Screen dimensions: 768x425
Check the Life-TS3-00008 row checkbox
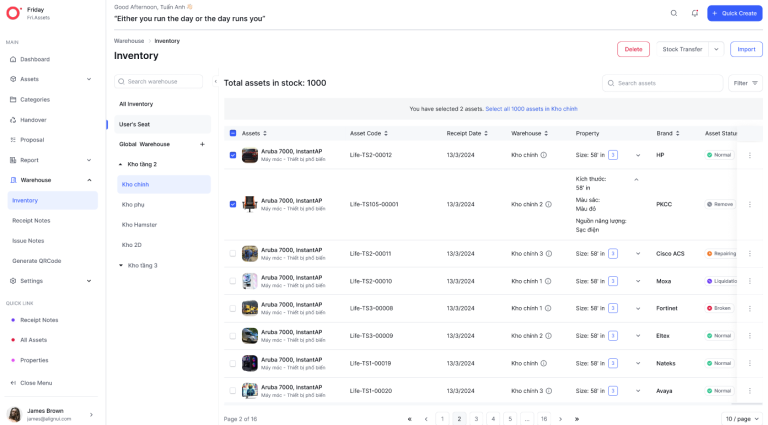[233, 308]
